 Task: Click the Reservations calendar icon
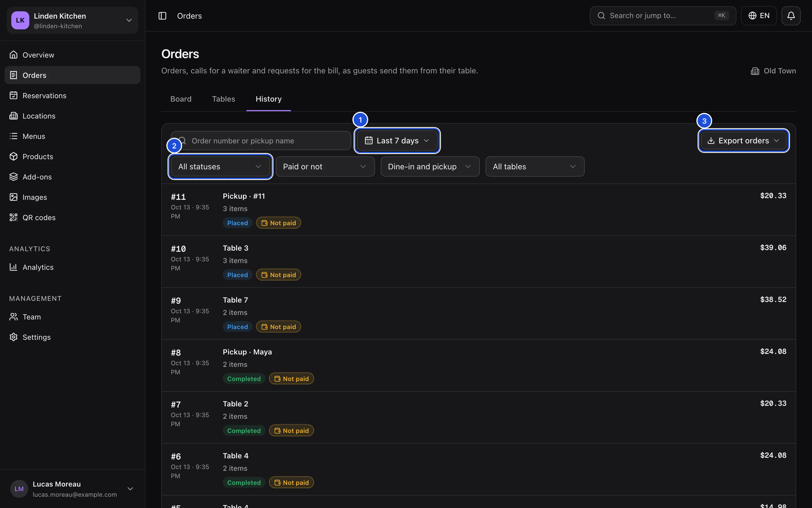[x=14, y=95]
